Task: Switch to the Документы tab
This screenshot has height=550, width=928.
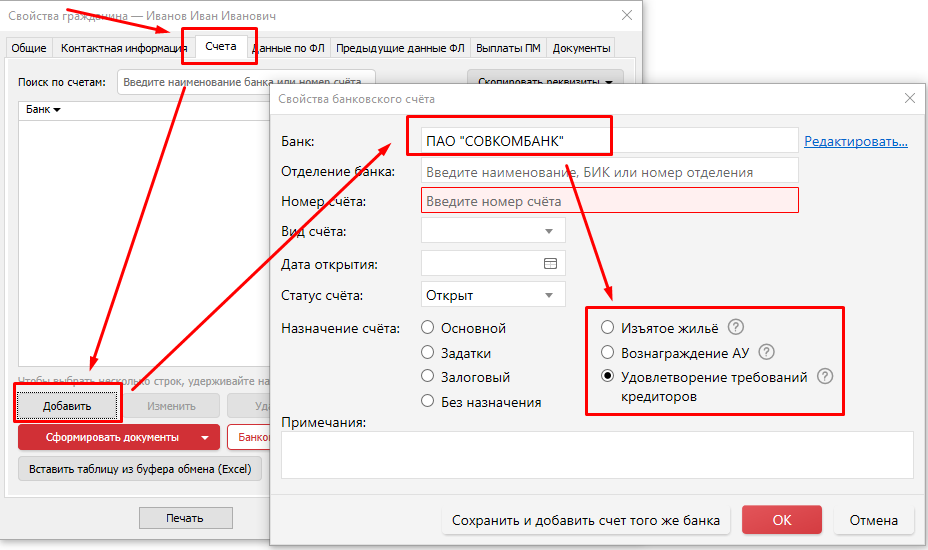Action: (581, 48)
